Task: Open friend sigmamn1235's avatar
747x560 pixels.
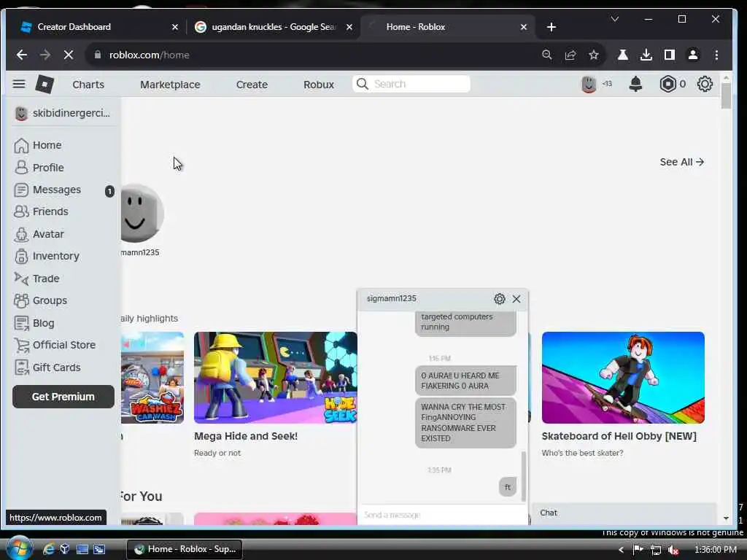Action: (x=141, y=214)
